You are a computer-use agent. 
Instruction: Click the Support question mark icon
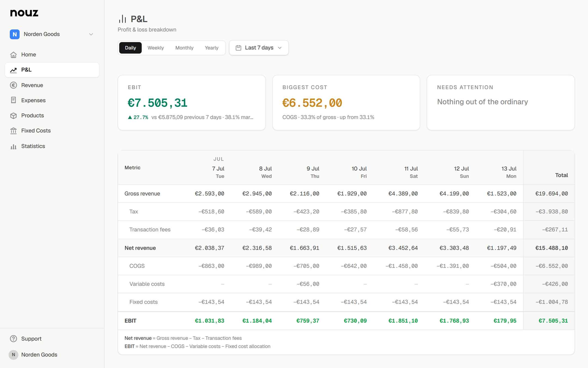point(13,339)
